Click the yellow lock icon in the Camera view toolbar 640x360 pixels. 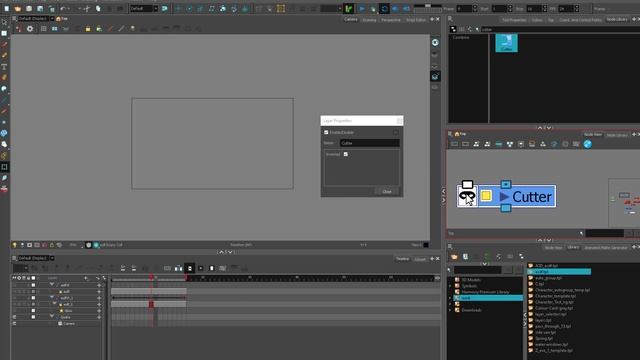coord(88,29)
